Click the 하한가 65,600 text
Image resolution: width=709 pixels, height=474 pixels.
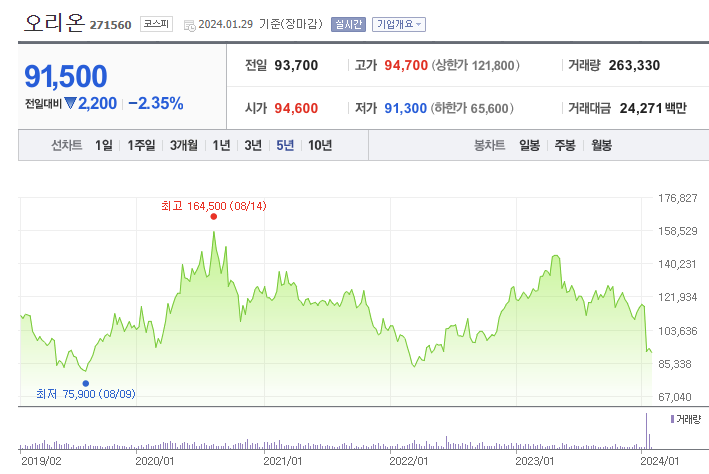pos(472,108)
